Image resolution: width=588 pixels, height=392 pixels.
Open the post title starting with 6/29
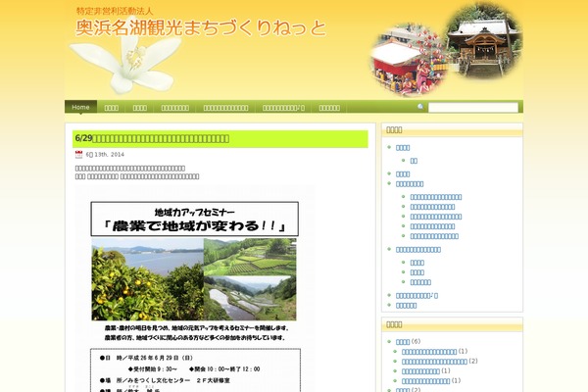(152, 138)
